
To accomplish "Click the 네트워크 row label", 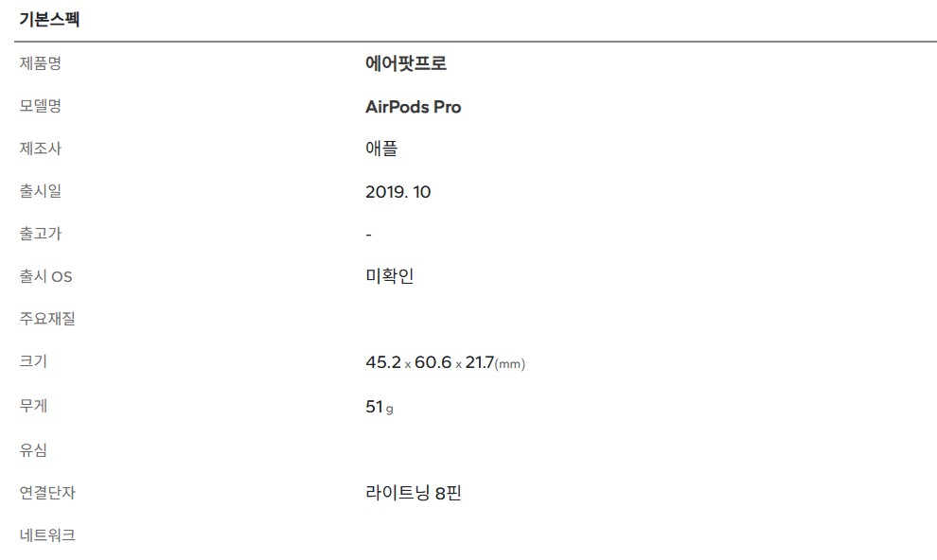I will pyautogui.click(x=47, y=535).
